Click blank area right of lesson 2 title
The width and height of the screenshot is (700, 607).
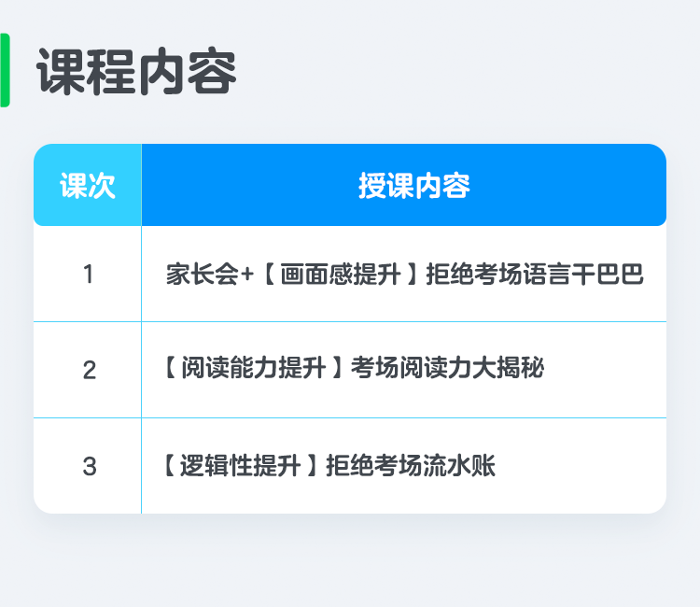[x=605, y=369]
